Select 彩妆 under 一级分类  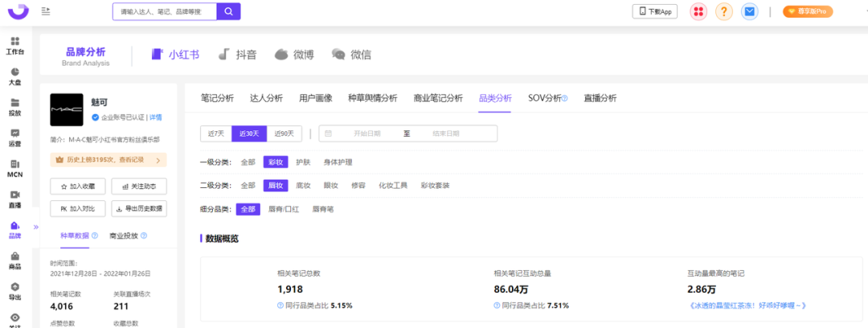coord(276,162)
